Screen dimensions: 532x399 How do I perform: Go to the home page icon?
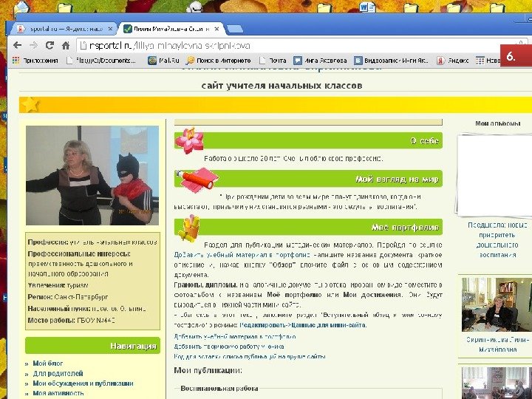pos(66,45)
